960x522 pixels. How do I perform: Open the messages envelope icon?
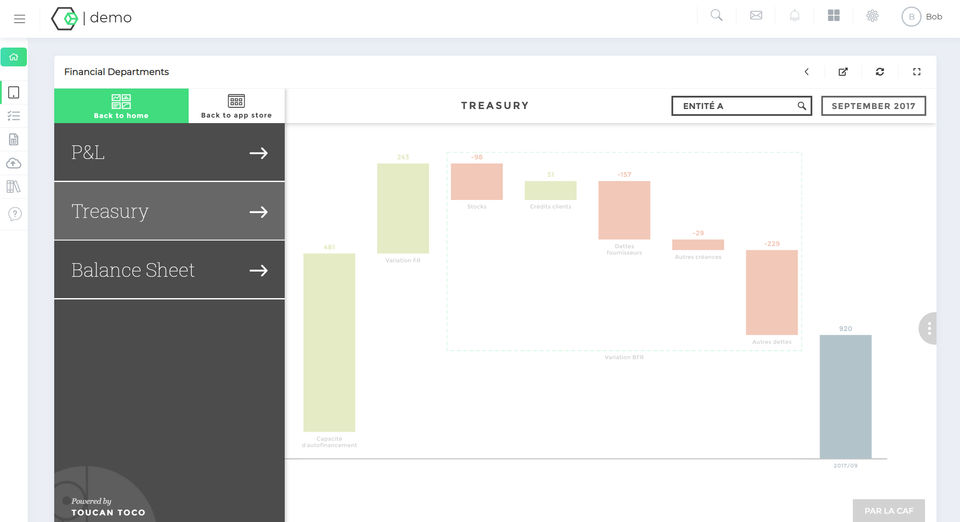(756, 16)
